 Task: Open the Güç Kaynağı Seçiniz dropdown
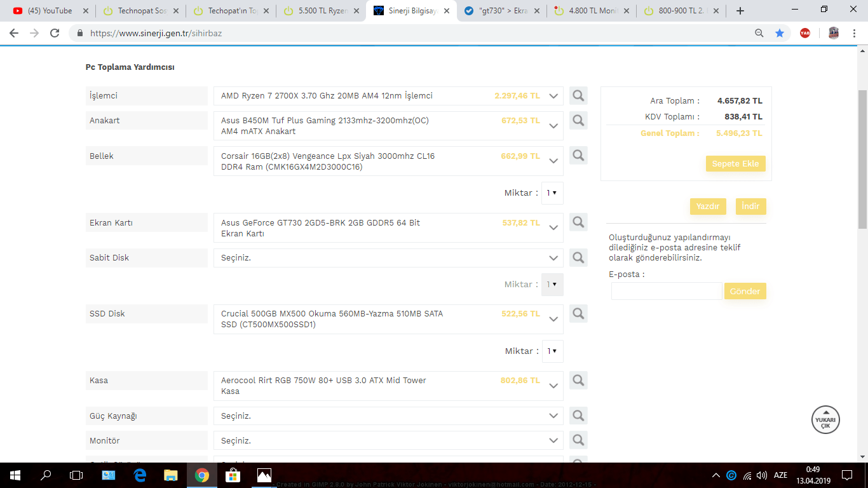click(x=553, y=416)
